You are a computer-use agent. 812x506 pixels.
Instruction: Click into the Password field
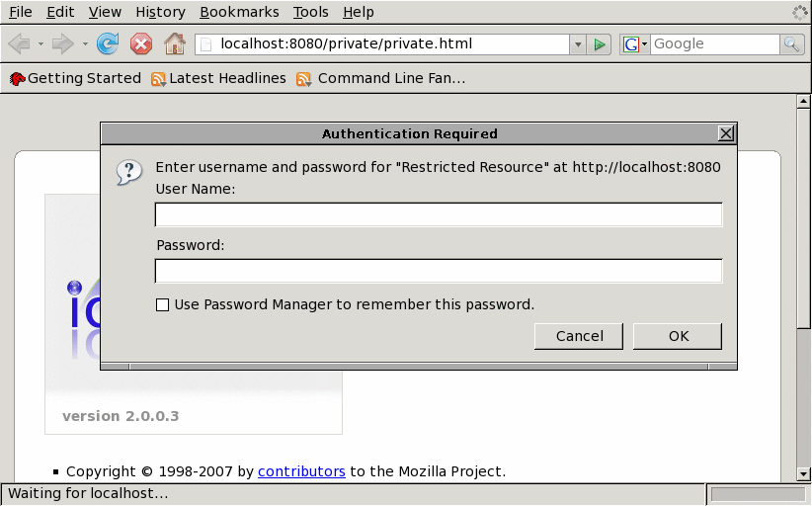pyautogui.click(x=439, y=271)
